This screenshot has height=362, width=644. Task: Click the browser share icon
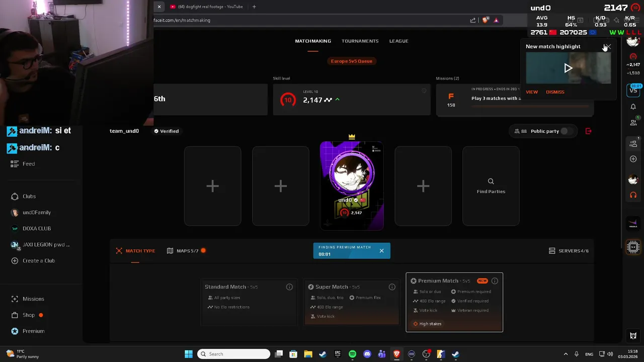point(473,20)
